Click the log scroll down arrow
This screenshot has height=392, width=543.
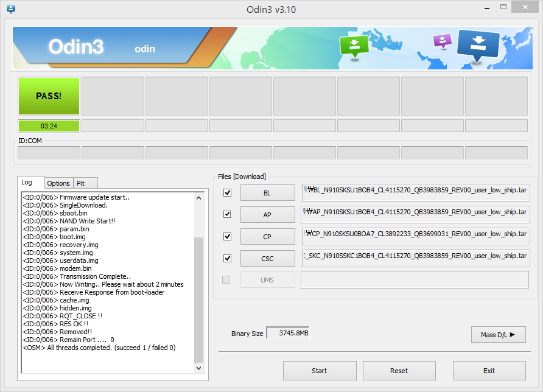click(199, 368)
